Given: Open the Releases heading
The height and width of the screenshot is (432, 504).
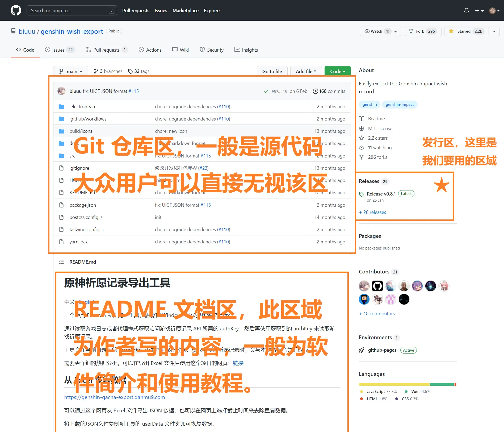Looking at the screenshot, I should click(x=369, y=181).
